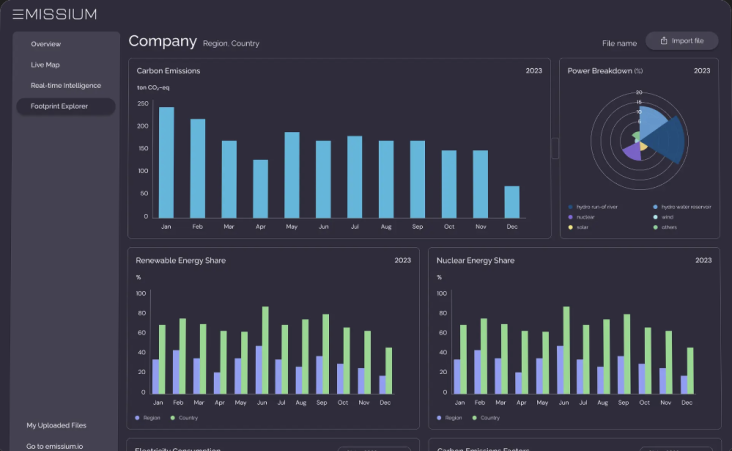Toggle hydro water reservoir legend entry
The height and width of the screenshot is (451, 732).
point(656,207)
